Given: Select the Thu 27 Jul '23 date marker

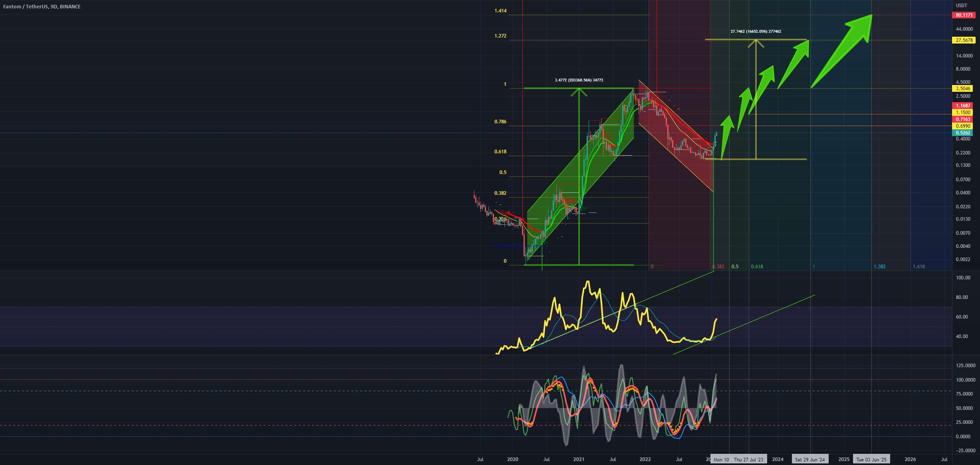Looking at the screenshot, I should (748, 460).
